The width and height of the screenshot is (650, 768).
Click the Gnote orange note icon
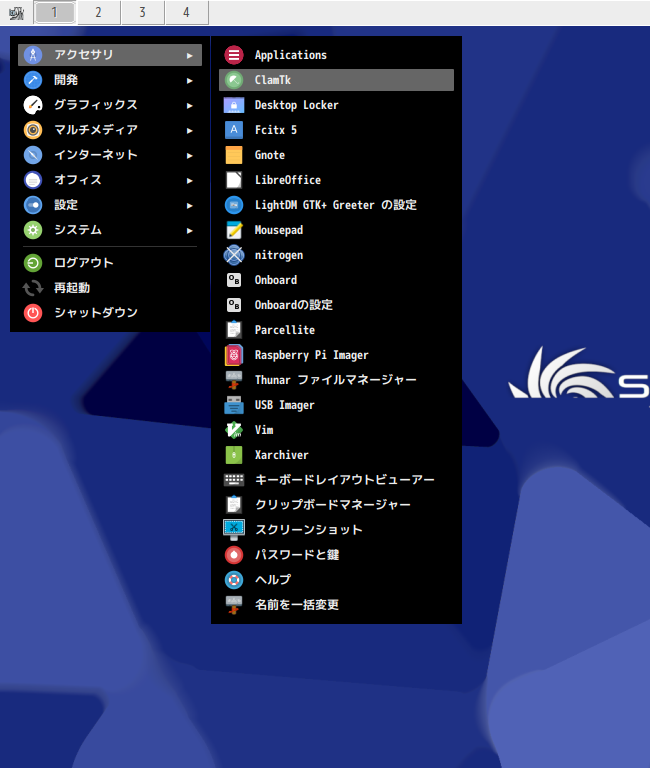click(234, 155)
